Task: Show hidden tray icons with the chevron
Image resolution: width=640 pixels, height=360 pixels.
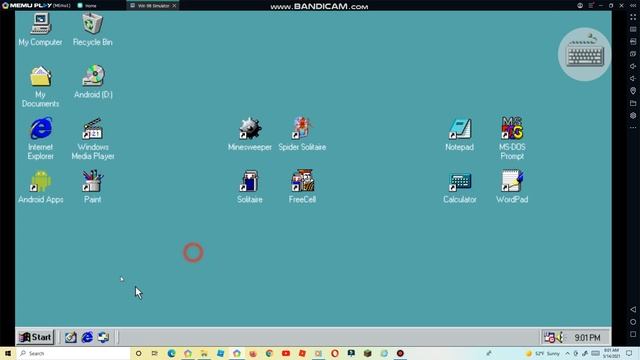Action: pyautogui.click(x=567, y=353)
